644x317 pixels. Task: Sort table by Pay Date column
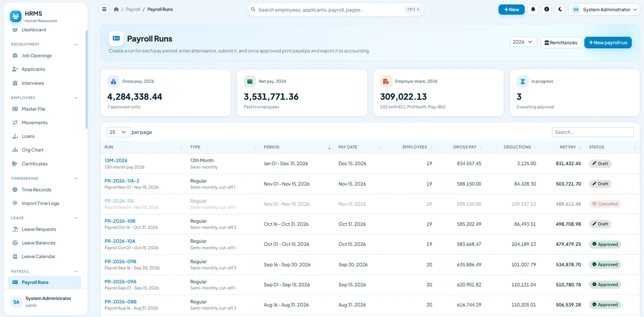(360, 147)
